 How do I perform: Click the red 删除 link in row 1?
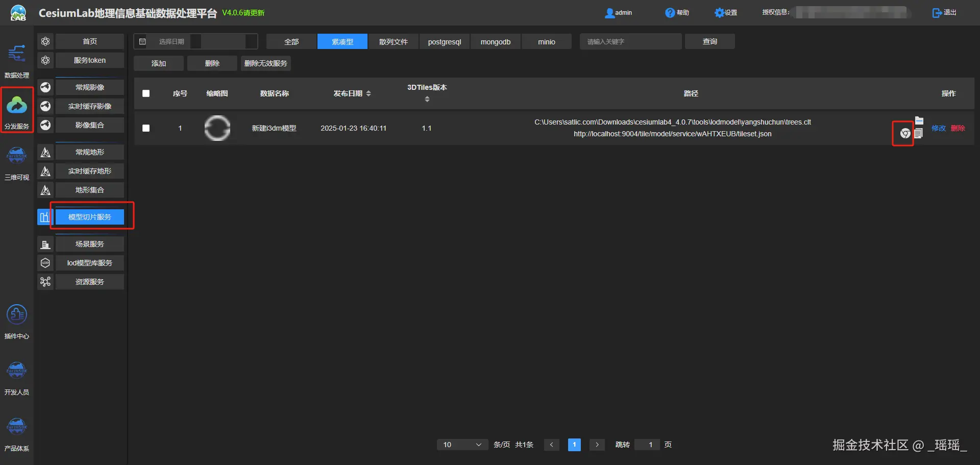pos(958,128)
